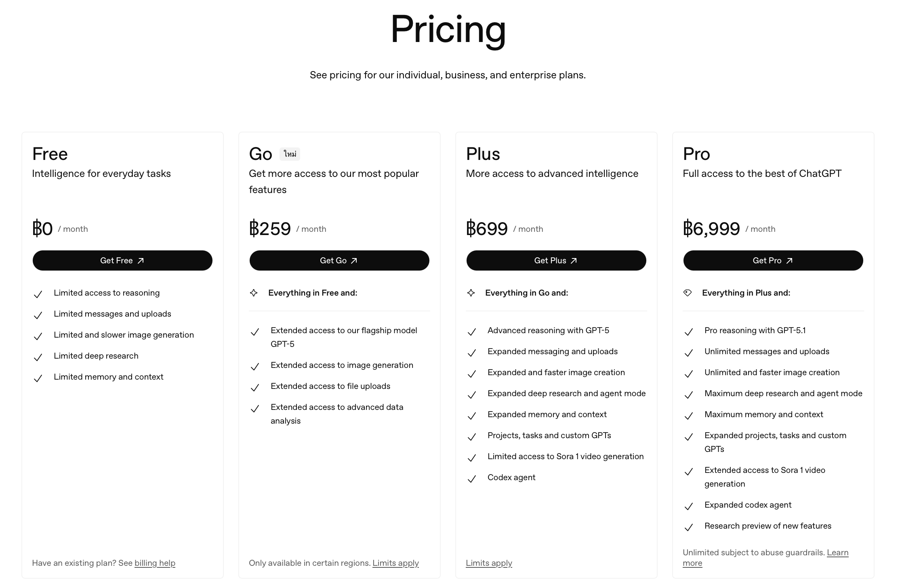The width and height of the screenshot is (900, 588).
Task: Click the new badge next to Go
Action: point(290,154)
